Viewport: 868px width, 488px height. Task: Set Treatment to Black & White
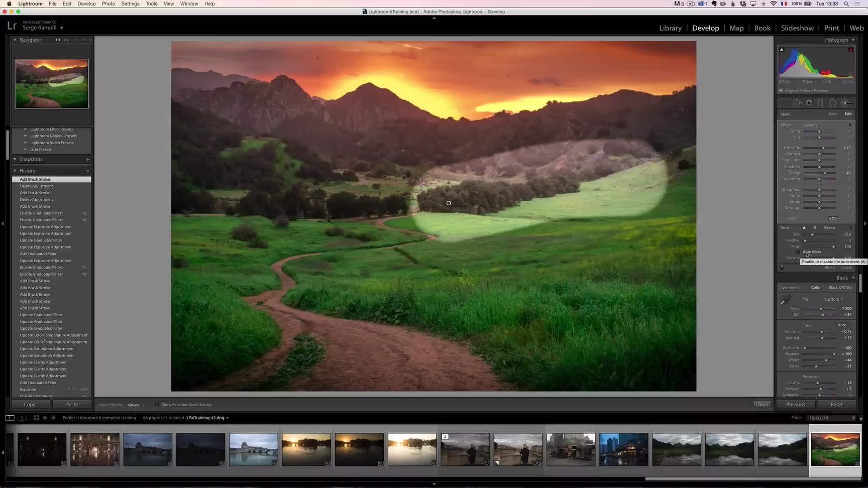tap(840, 288)
